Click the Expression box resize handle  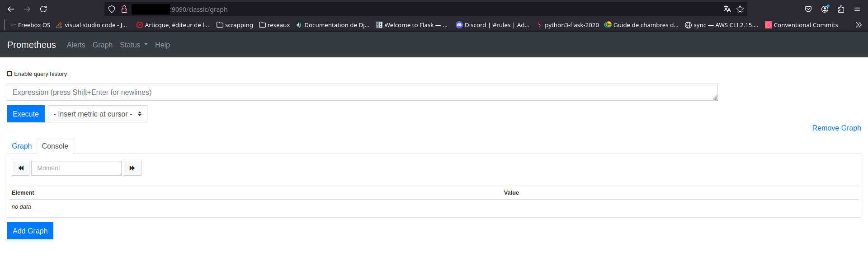(x=715, y=98)
